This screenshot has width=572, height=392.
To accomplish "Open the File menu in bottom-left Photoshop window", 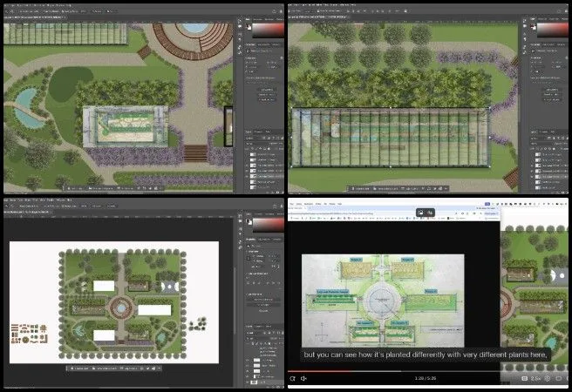I will [8, 200].
